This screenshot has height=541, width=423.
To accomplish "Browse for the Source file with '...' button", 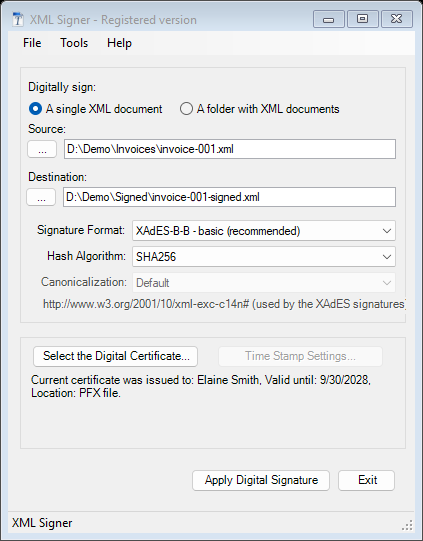I will [42, 149].
